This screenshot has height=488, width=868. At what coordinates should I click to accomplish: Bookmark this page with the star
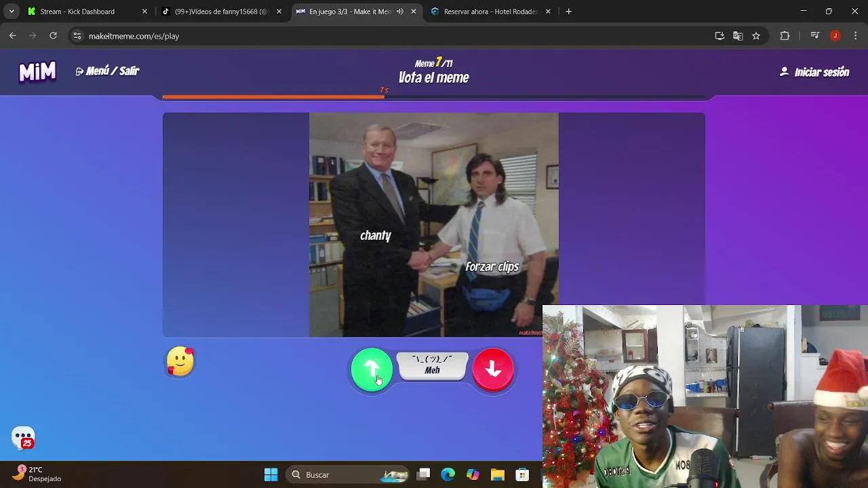pos(756,36)
